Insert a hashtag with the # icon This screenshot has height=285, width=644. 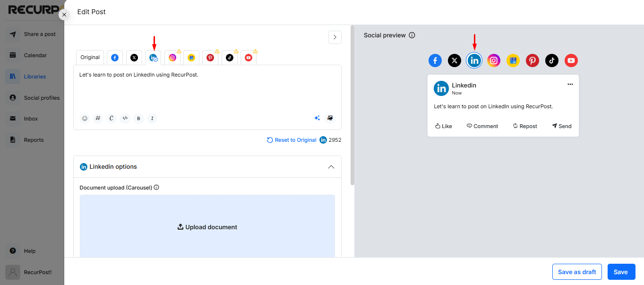tap(98, 118)
